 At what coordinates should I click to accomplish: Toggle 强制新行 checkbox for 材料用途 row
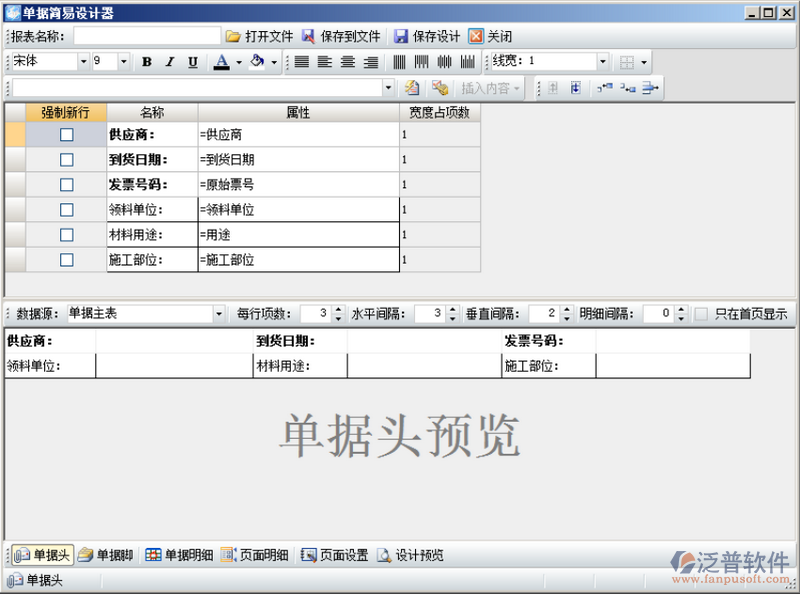[66, 235]
